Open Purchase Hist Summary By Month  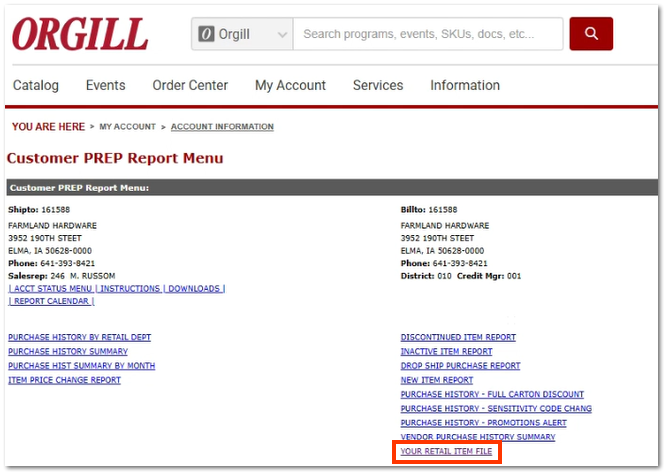tap(82, 366)
